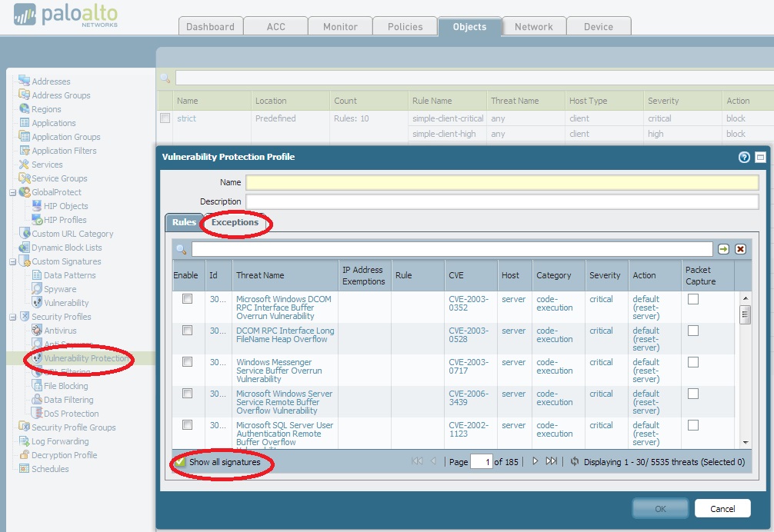
Task: Collapse the Security Profiles tree node
Action: click(12, 317)
